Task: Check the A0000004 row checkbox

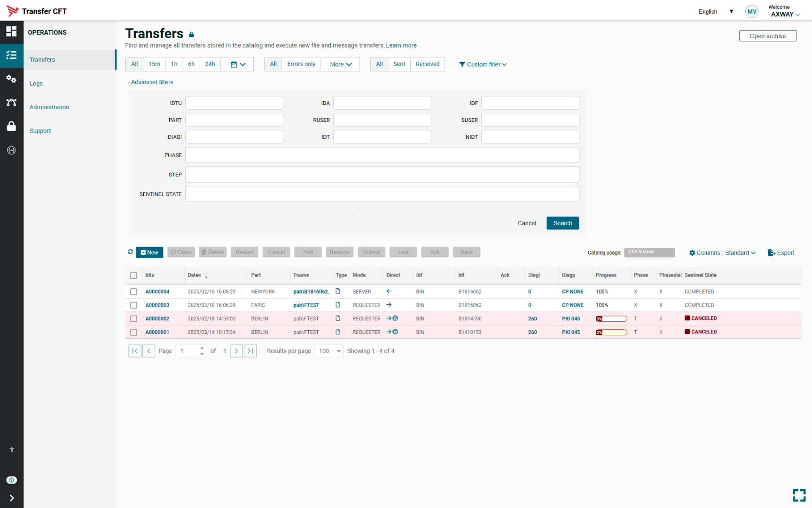Action: tap(133, 292)
